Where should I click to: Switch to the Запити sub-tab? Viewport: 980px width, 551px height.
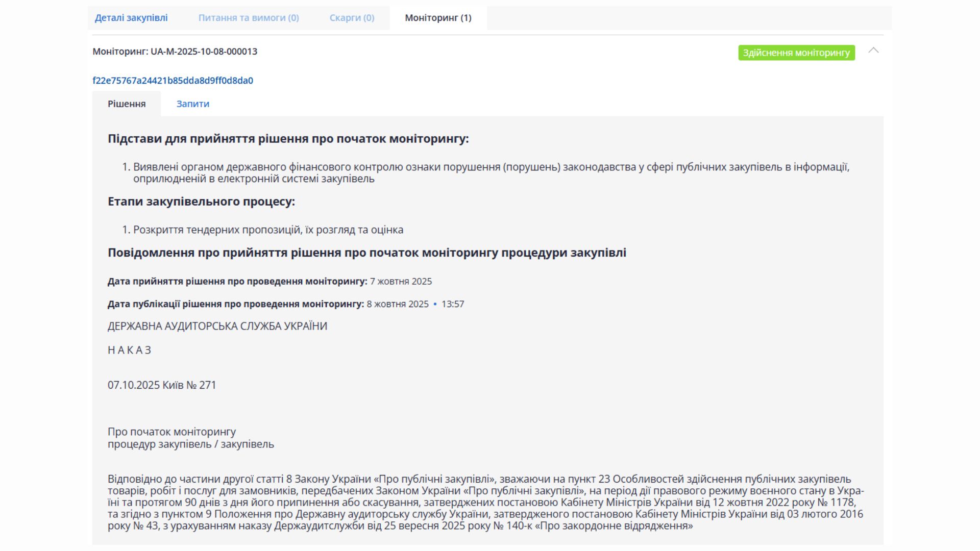coord(192,104)
